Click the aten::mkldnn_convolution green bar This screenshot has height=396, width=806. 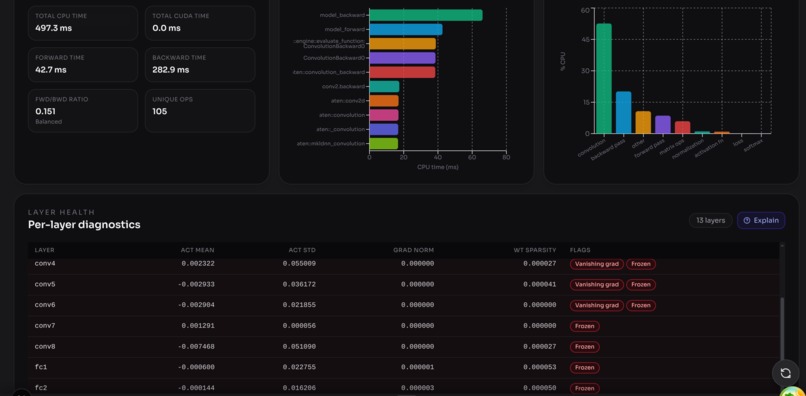point(383,143)
